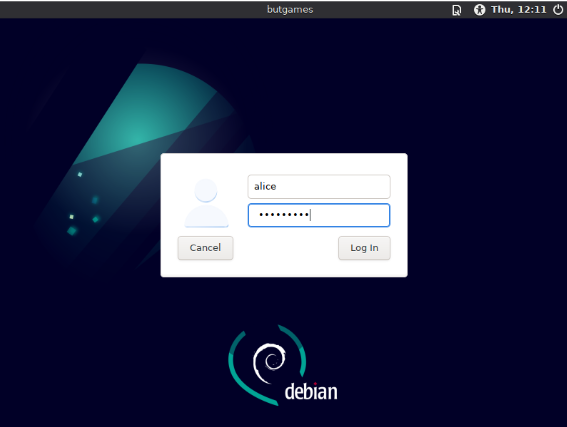Focus the password input field
This screenshot has height=427, width=567.
[319, 215]
